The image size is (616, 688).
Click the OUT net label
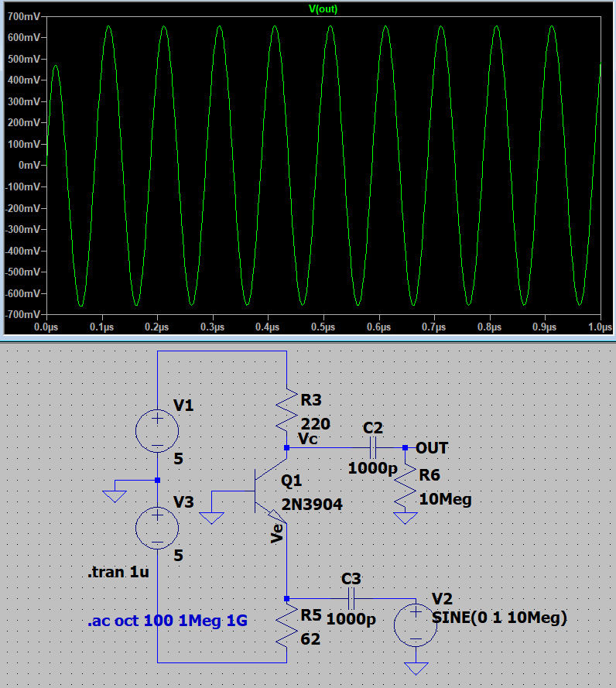432,448
